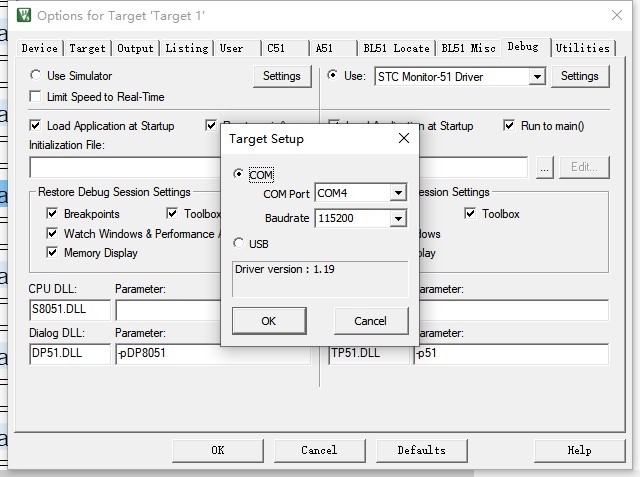
Task: Open the Baudrate dropdown
Action: click(x=398, y=218)
